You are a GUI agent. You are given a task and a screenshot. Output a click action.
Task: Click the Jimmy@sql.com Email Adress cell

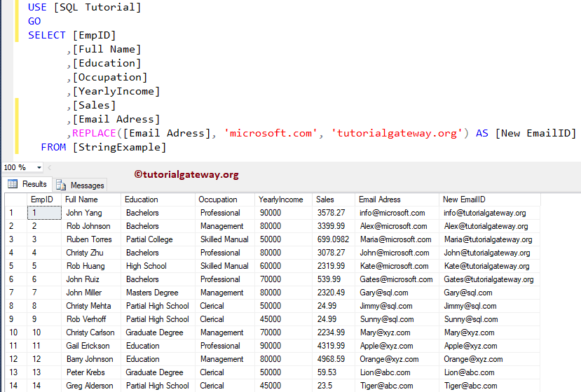click(397, 306)
